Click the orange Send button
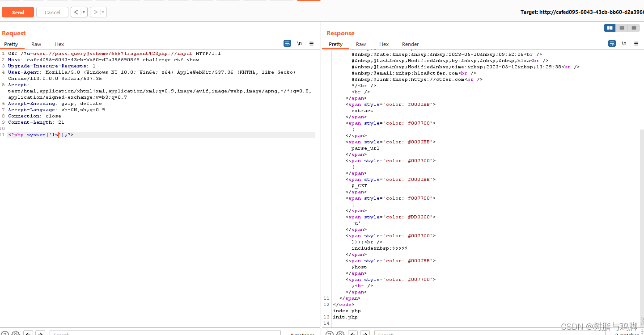The image size is (644, 335). click(18, 13)
